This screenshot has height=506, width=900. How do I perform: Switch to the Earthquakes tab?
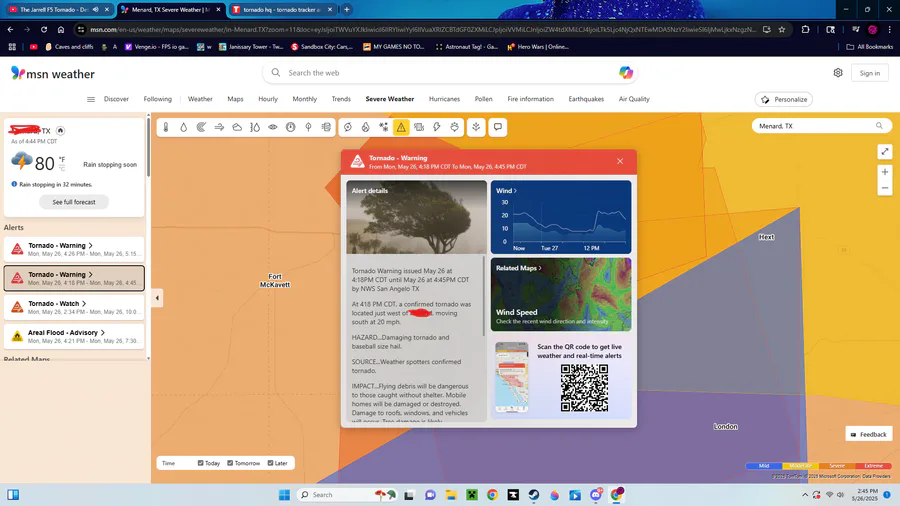[586, 99]
